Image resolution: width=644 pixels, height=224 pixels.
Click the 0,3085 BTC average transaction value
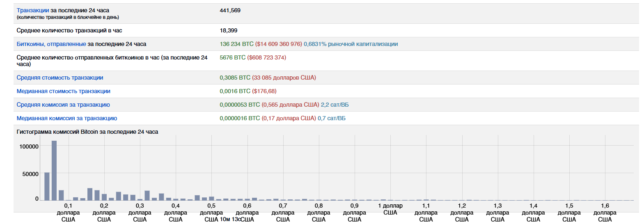coord(235,78)
